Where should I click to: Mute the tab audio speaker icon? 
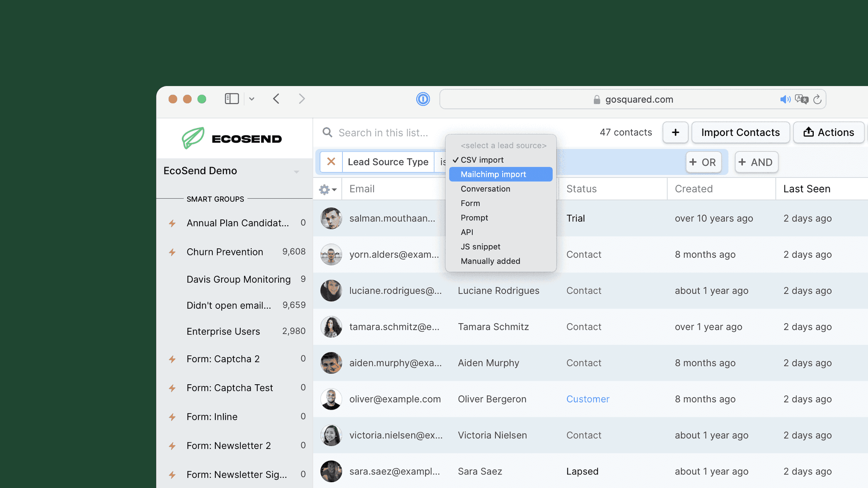tap(785, 99)
